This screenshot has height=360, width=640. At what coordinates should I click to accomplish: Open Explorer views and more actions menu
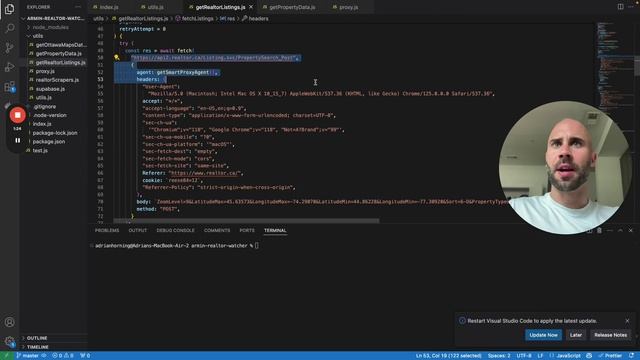78,7
